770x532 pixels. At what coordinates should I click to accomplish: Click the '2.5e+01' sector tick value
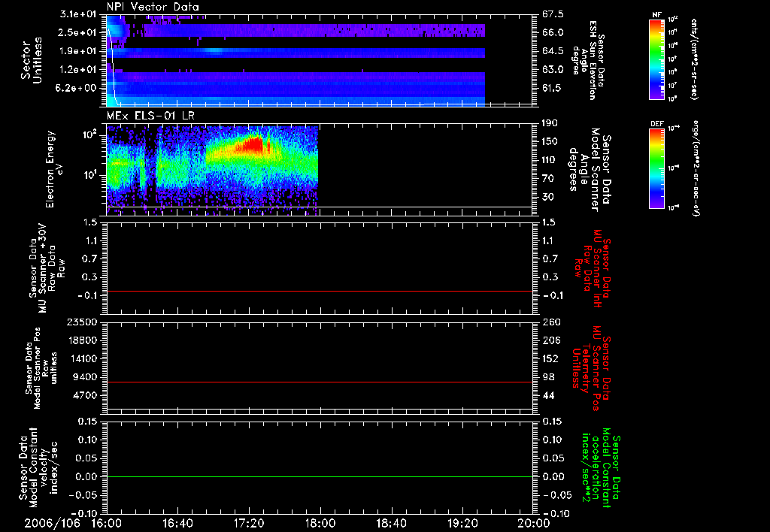point(77,32)
